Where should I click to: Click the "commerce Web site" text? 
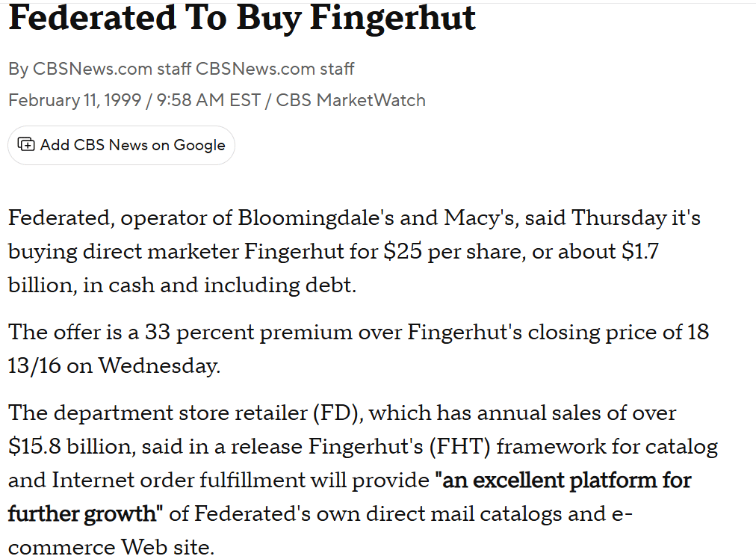[111, 547]
